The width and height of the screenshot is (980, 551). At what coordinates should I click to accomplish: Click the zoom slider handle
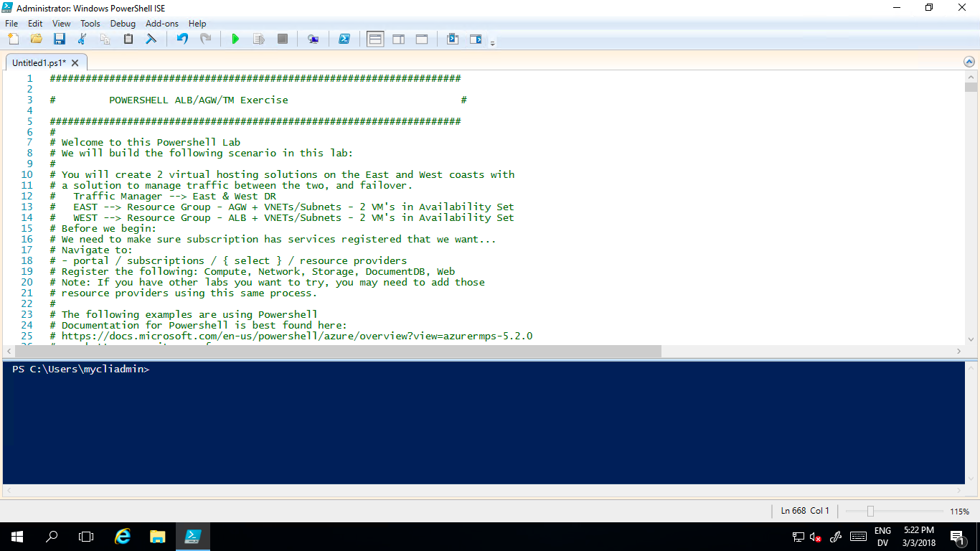tap(870, 512)
